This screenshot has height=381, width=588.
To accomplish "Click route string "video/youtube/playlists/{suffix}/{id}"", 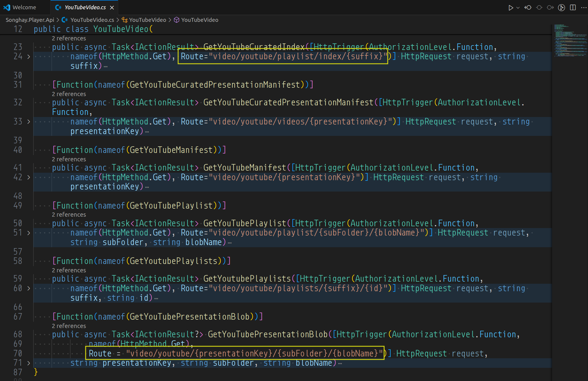I will pyautogui.click(x=298, y=289).
